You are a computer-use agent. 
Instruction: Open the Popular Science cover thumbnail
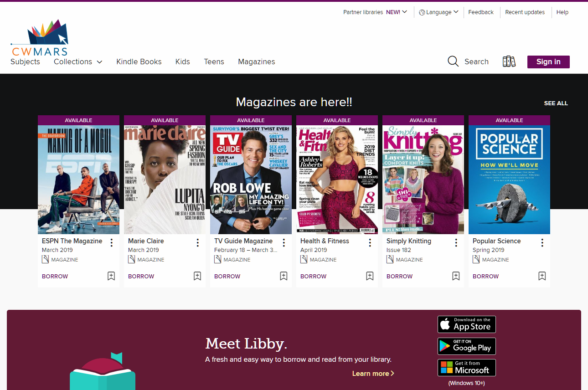coord(509,180)
